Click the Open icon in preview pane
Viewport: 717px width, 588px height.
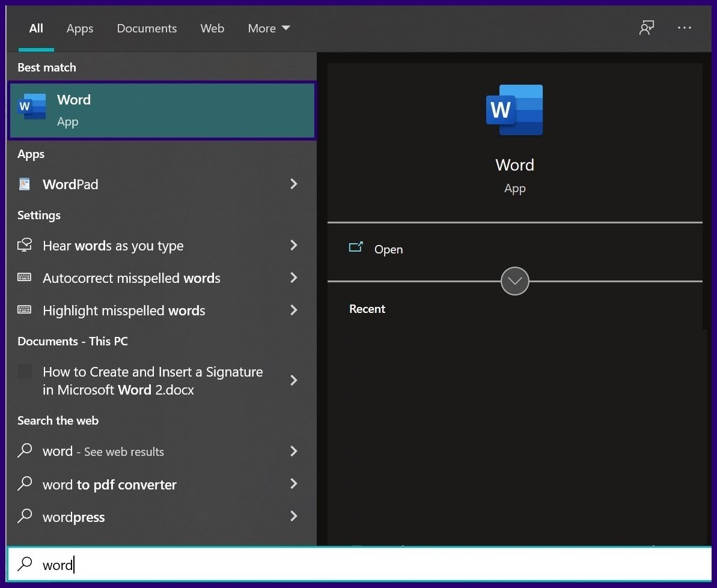point(356,248)
